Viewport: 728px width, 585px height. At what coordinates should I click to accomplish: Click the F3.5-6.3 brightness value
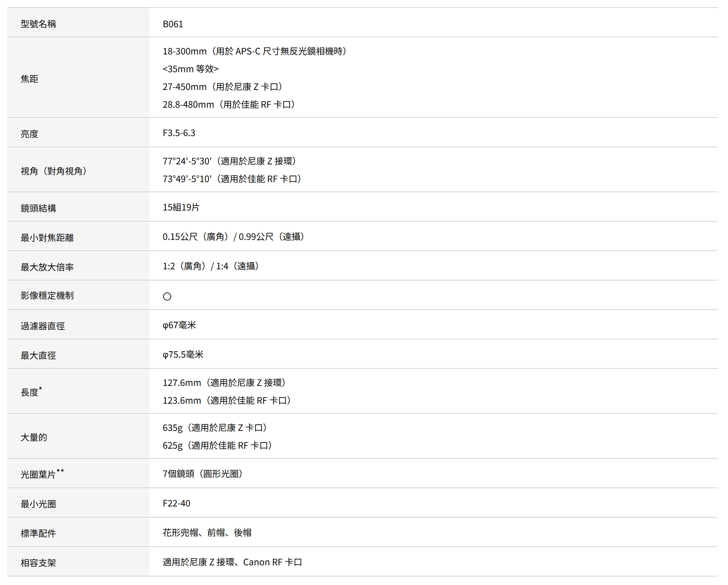179,133
